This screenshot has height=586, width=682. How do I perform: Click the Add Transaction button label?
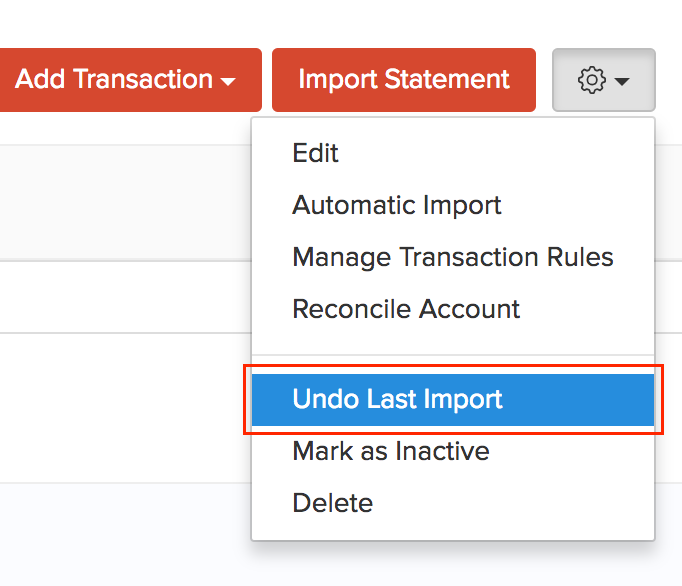tap(114, 80)
